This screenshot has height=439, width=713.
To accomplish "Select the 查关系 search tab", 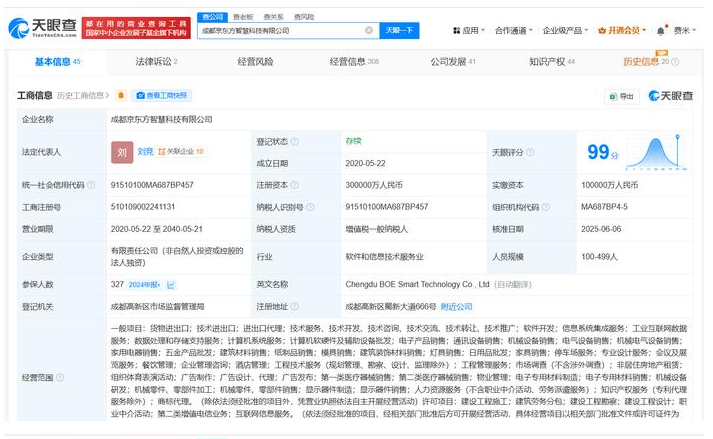I will tap(274, 17).
